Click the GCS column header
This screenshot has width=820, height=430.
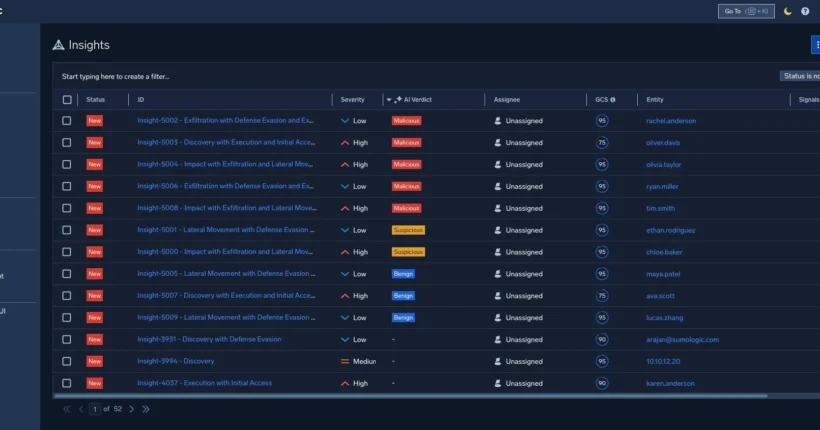(x=601, y=99)
